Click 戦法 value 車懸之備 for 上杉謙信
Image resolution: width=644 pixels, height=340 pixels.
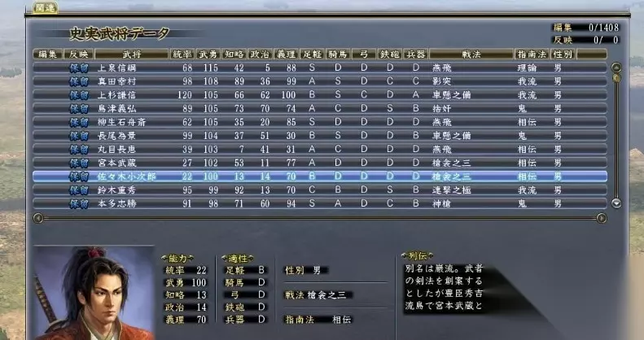point(451,94)
